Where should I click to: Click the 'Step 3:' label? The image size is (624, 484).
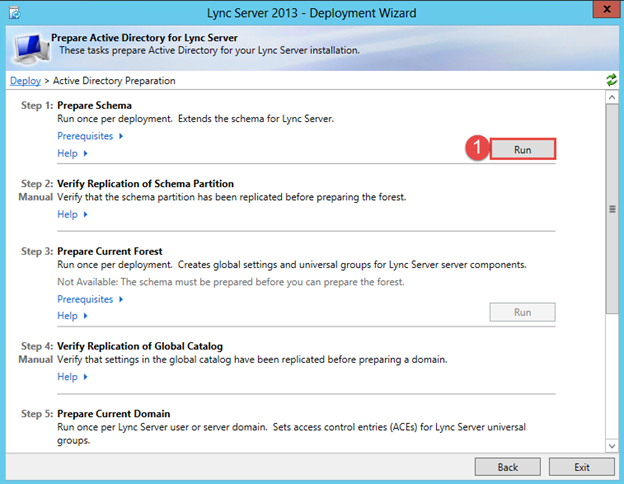click(x=37, y=251)
